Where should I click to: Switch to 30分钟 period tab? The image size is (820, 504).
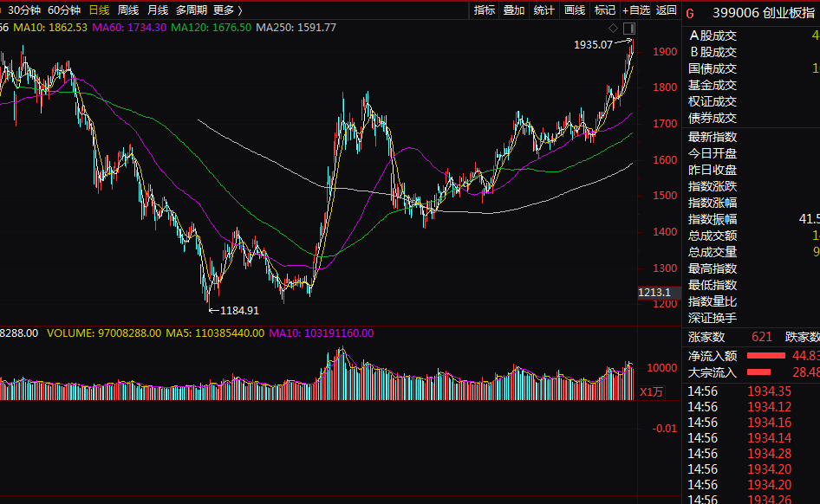click(x=24, y=10)
